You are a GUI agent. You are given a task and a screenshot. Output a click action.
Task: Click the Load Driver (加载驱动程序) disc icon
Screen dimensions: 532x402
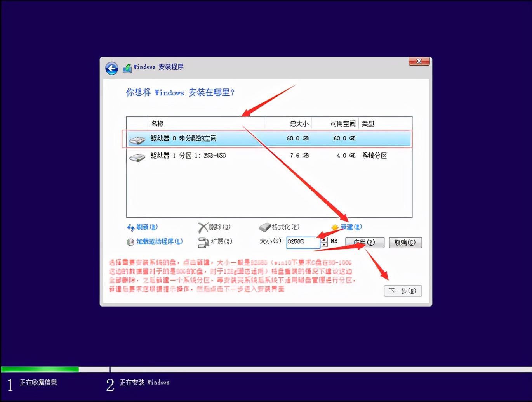coord(130,241)
